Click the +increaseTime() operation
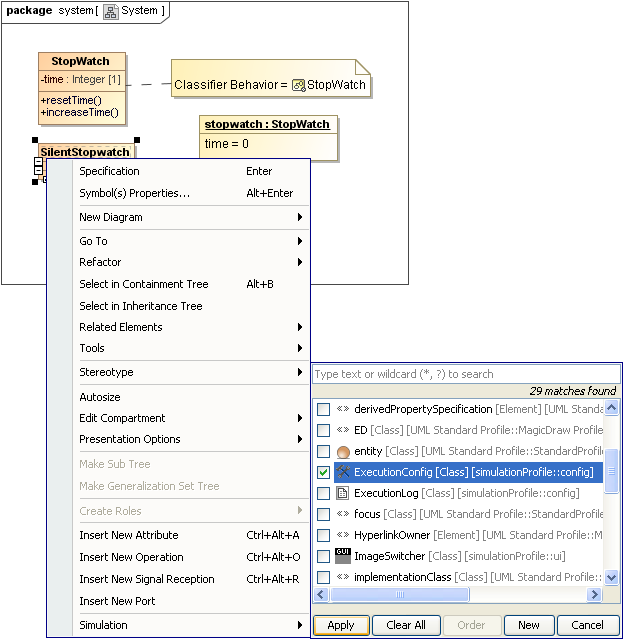Image resolution: width=623 pixels, height=640 pixels. (80, 112)
